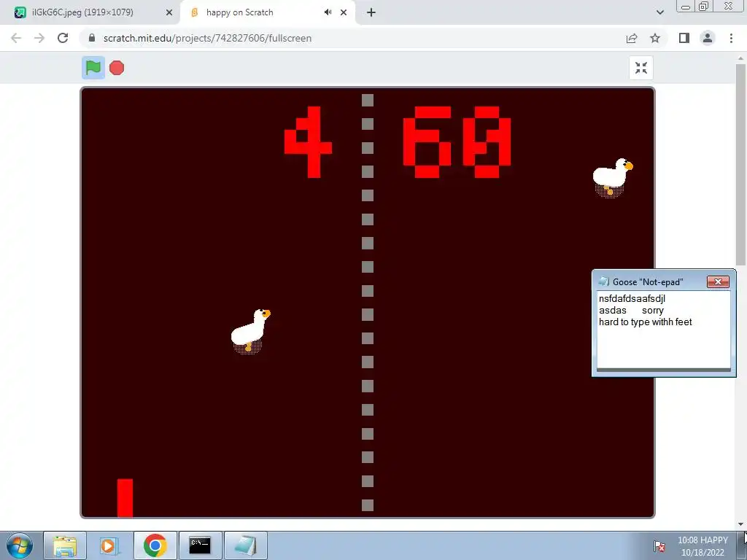Close the happy on Scratch tab

pyautogui.click(x=344, y=12)
